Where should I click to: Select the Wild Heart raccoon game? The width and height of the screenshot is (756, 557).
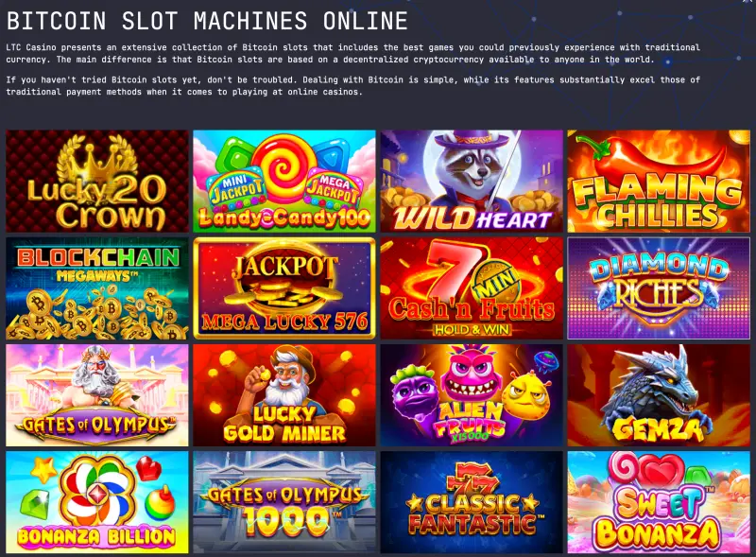pyautogui.click(x=472, y=181)
